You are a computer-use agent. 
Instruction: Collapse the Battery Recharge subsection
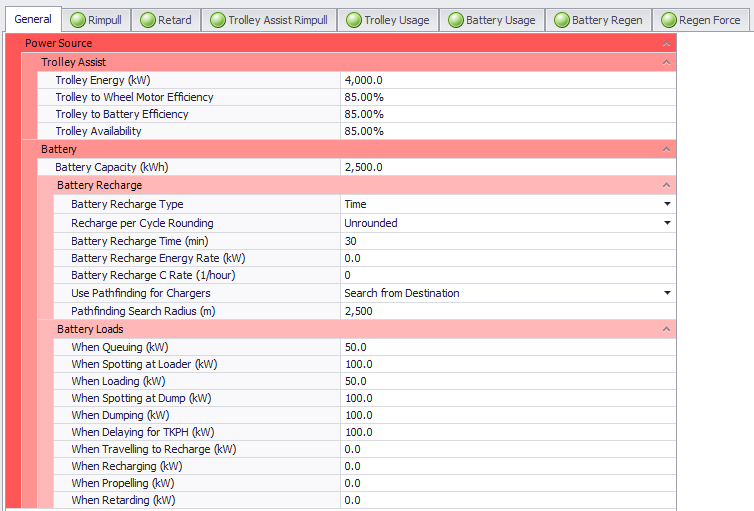click(x=666, y=186)
